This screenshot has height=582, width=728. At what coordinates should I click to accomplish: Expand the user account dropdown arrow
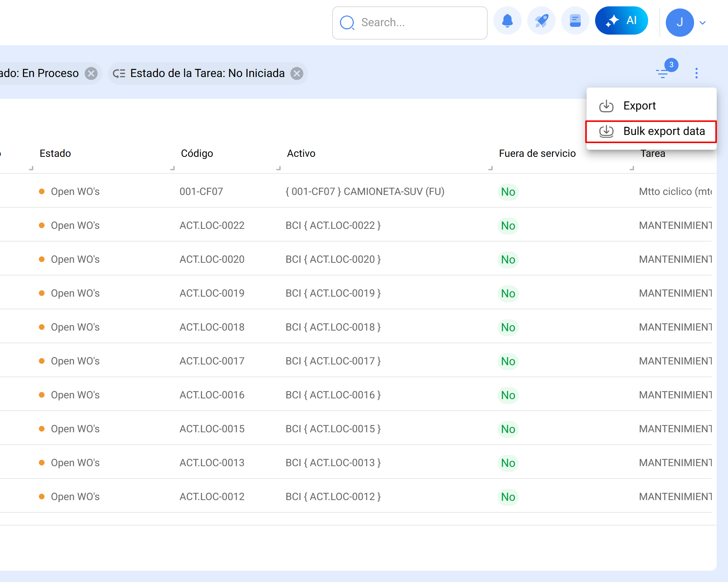703,23
